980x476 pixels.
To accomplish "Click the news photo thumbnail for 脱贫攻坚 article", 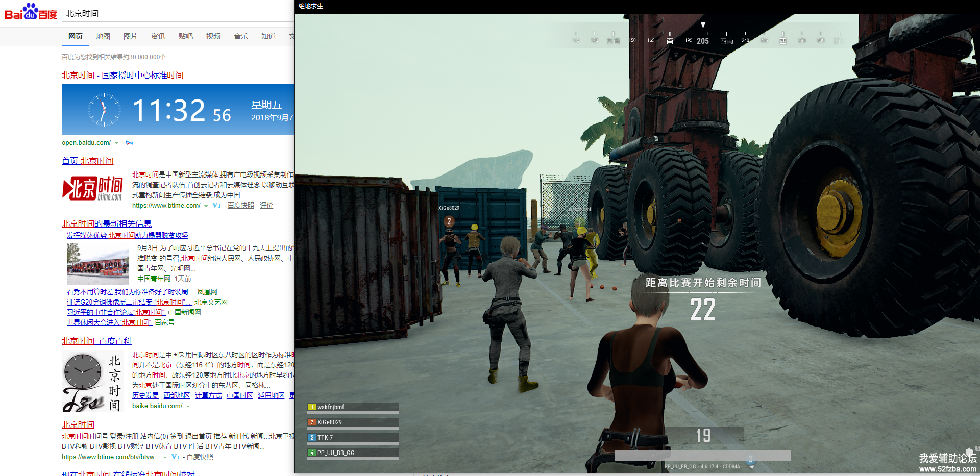I will (97, 264).
